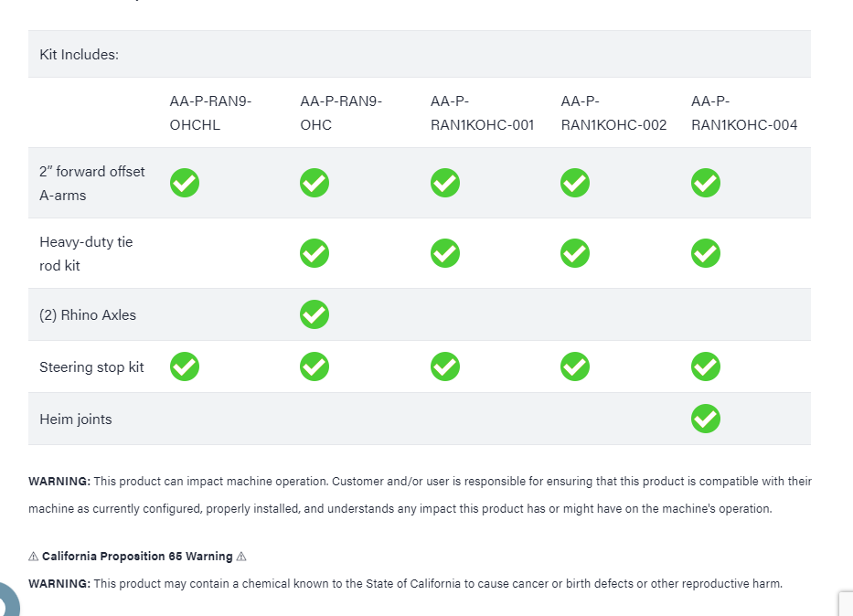Image resolution: width=853 pixels, height=616 pixels.
Task: Click steering stop checkmark under AA-P-RAN1KOHC-002
Action: coord(575,366)
